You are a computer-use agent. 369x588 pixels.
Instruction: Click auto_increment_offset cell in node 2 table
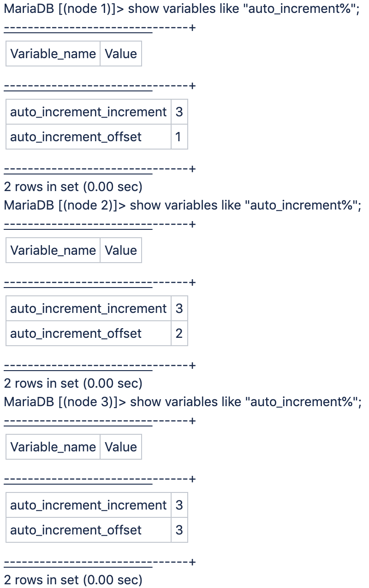pos(76,334)
